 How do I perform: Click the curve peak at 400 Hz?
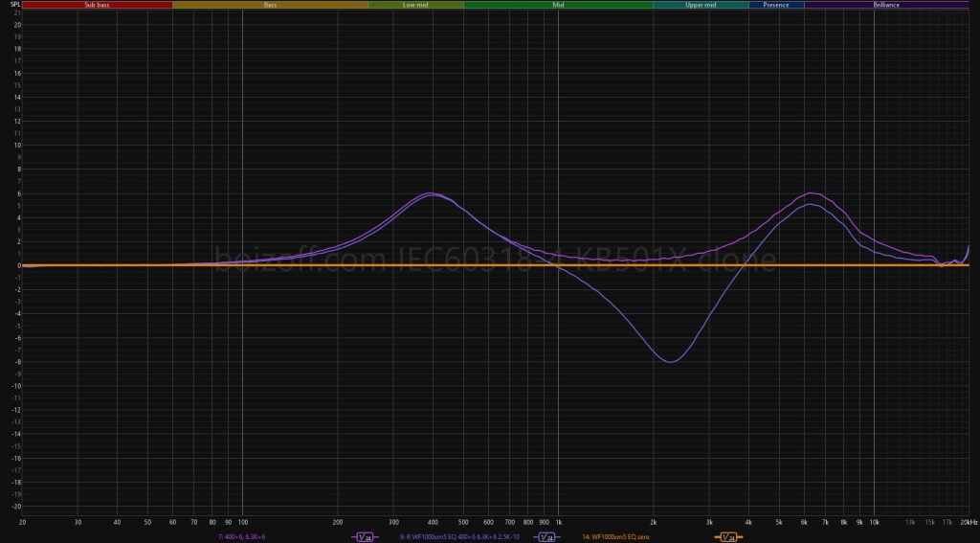click(432, 193)
